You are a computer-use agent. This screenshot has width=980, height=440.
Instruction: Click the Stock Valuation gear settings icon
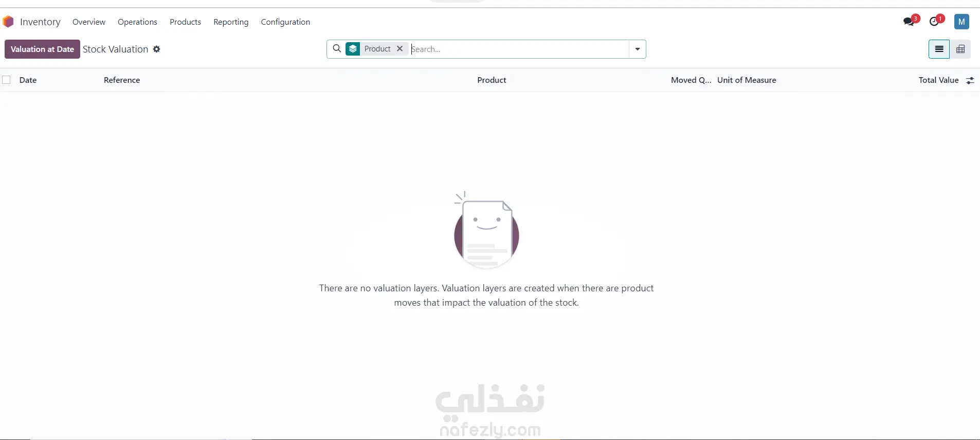(157, 49)
